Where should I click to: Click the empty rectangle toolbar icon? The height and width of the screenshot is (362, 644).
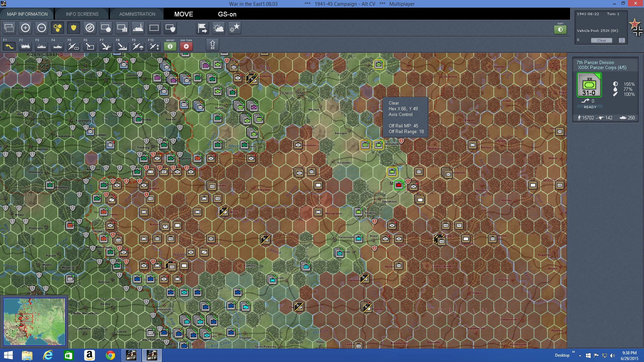click(154, 28)
